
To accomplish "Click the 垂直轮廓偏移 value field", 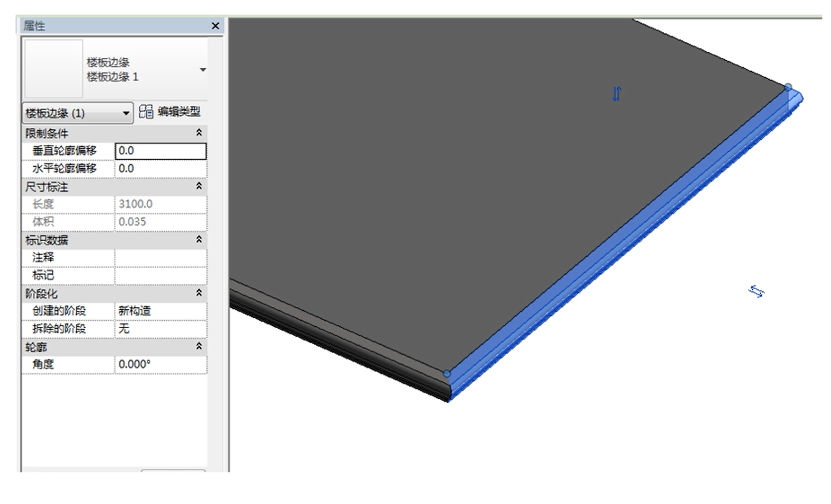I will click(x=160, y=151).
